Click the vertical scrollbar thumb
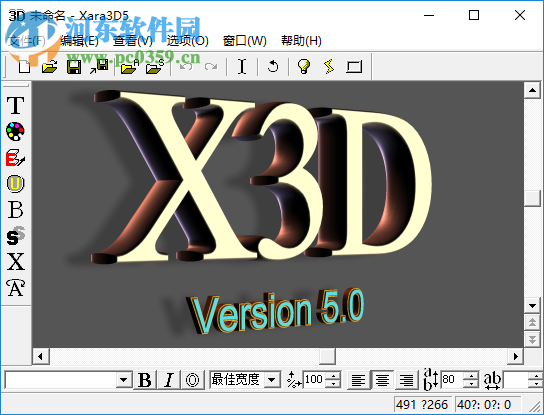This screenshot has width=544, height=415. click(x=532, y=198)
